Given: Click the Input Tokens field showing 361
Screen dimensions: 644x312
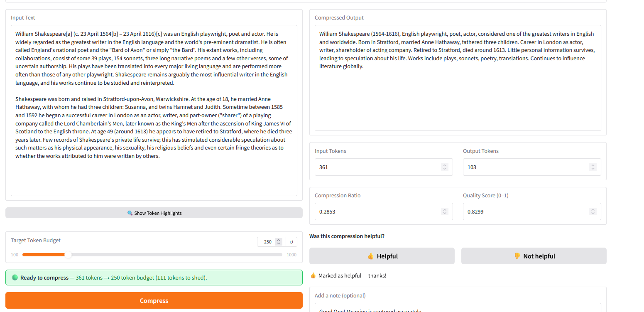Looking at the screenshot, I should coord(384,167).
